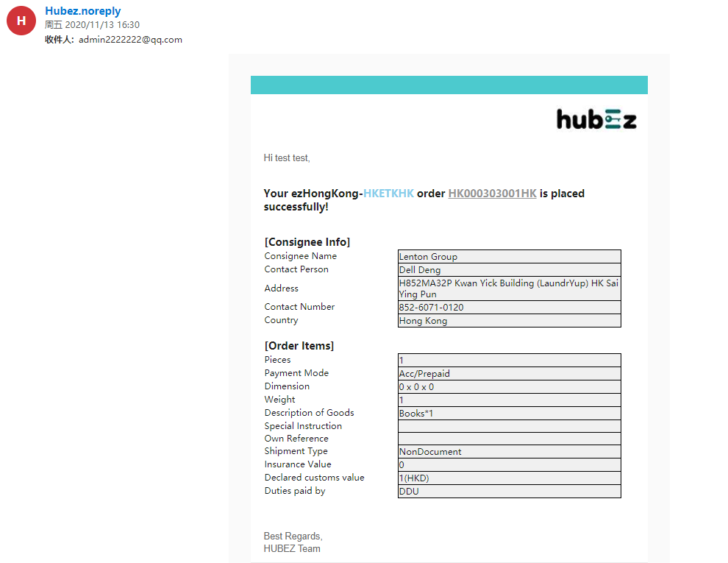728x563 pixels.
Task: Click the HKETKHK service code text
Action: 388,194
